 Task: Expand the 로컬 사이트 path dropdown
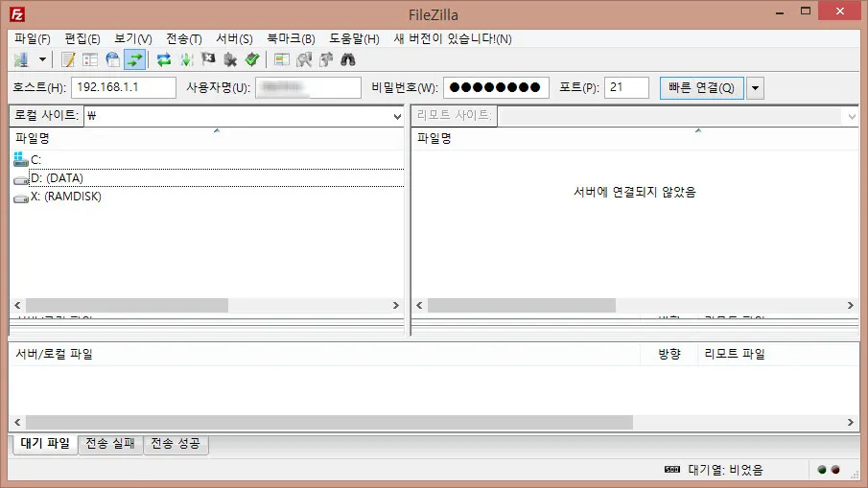pos(397,116)
